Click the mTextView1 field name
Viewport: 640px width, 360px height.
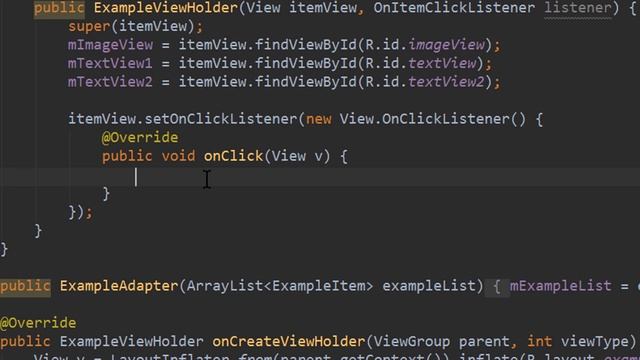point(110,63)
